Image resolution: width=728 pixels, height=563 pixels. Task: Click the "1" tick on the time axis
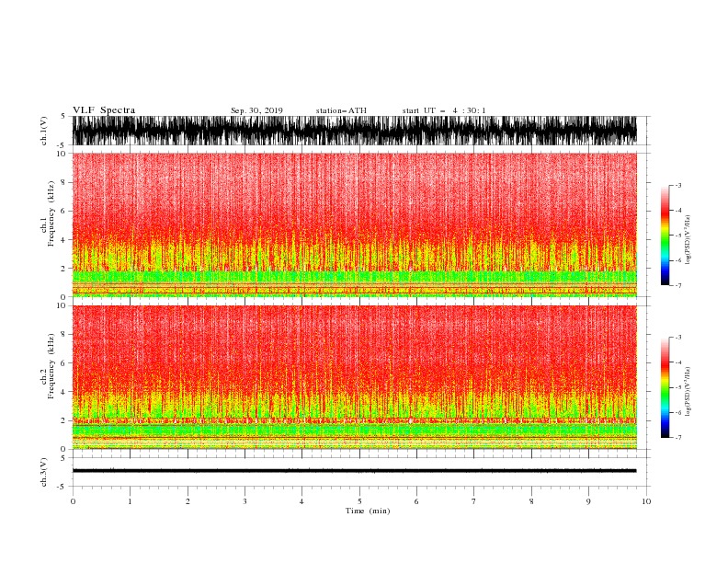(x=130, y=501)
